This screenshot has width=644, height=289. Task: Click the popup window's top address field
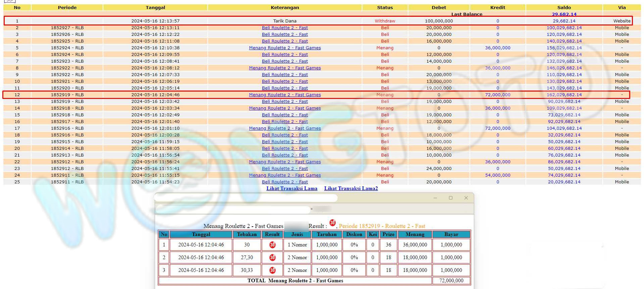tap(247, 198)
